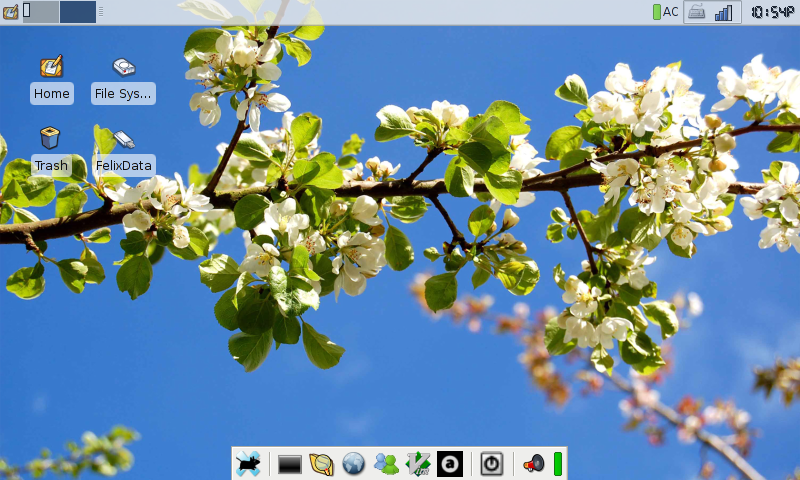
Task: Click the top panel drag handle
Action: click(101, 12)
